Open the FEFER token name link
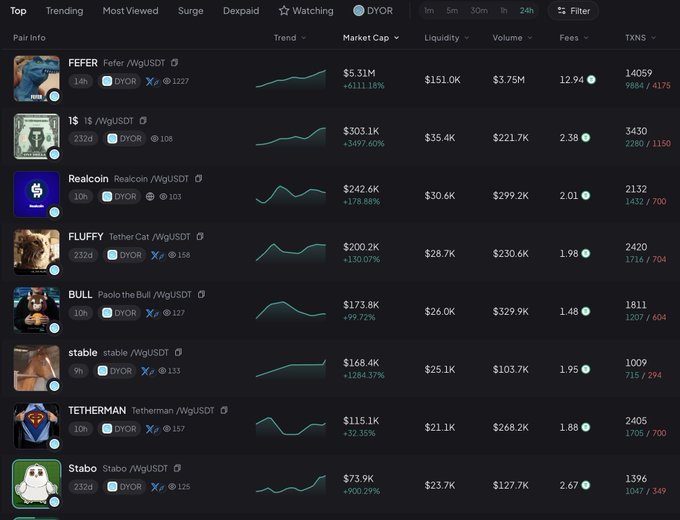The width and height of the screenshot is (680, 520). point(83,63)
